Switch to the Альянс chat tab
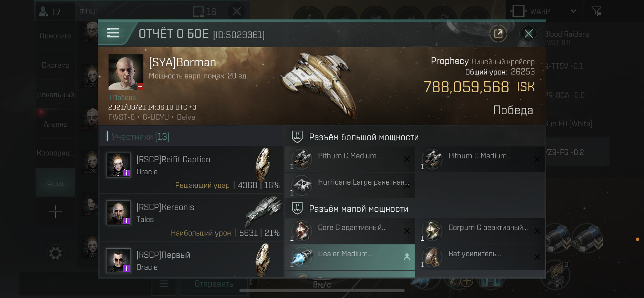Screen dimensions: 644x298 pyautogui.click(x=55, y=124)
